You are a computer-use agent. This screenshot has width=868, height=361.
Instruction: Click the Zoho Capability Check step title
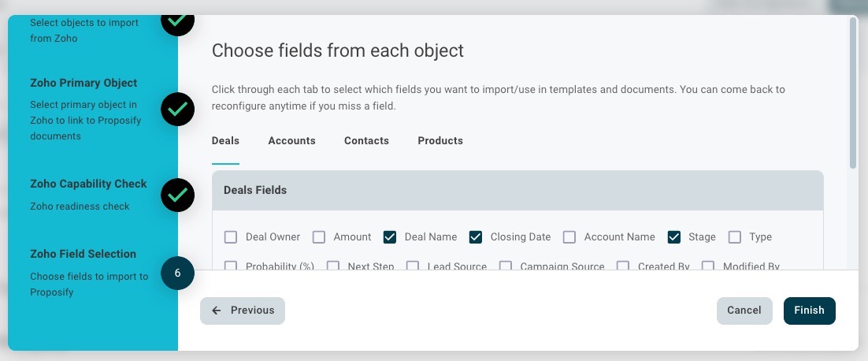coord(88,184)
